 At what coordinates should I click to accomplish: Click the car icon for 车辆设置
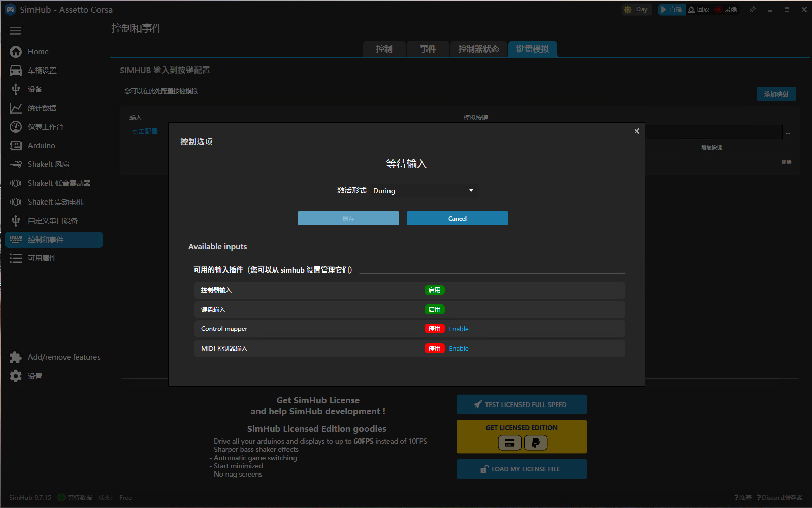point(16,71)
